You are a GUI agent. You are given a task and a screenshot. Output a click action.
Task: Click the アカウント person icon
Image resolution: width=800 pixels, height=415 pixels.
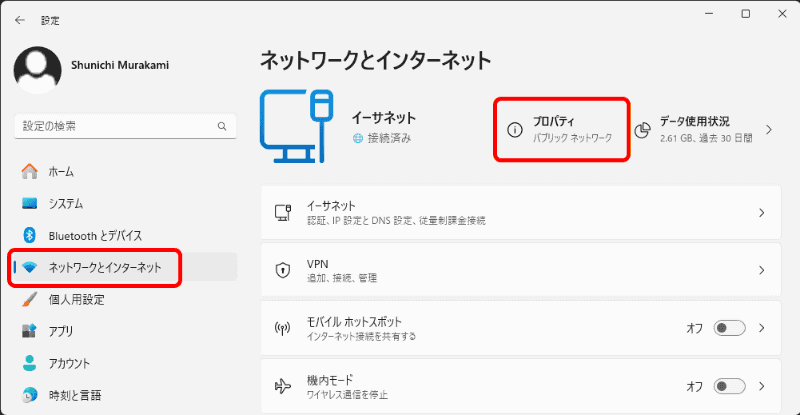[30, 363]
